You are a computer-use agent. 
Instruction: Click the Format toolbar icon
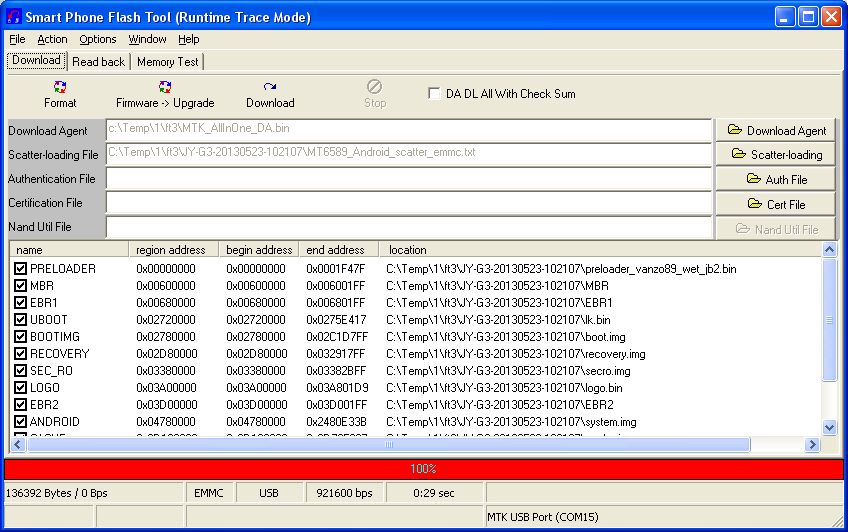point(59,87)
